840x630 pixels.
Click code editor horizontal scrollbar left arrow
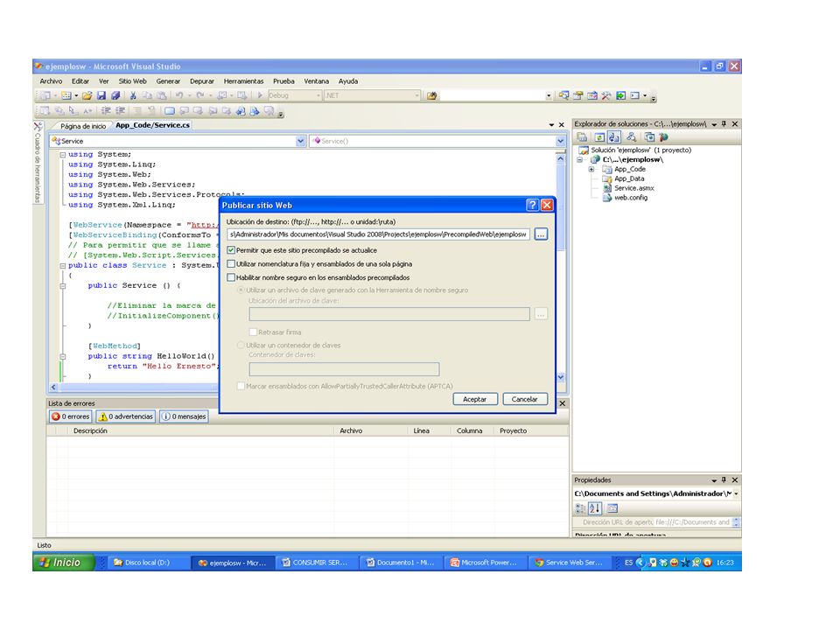click(53, 387)
